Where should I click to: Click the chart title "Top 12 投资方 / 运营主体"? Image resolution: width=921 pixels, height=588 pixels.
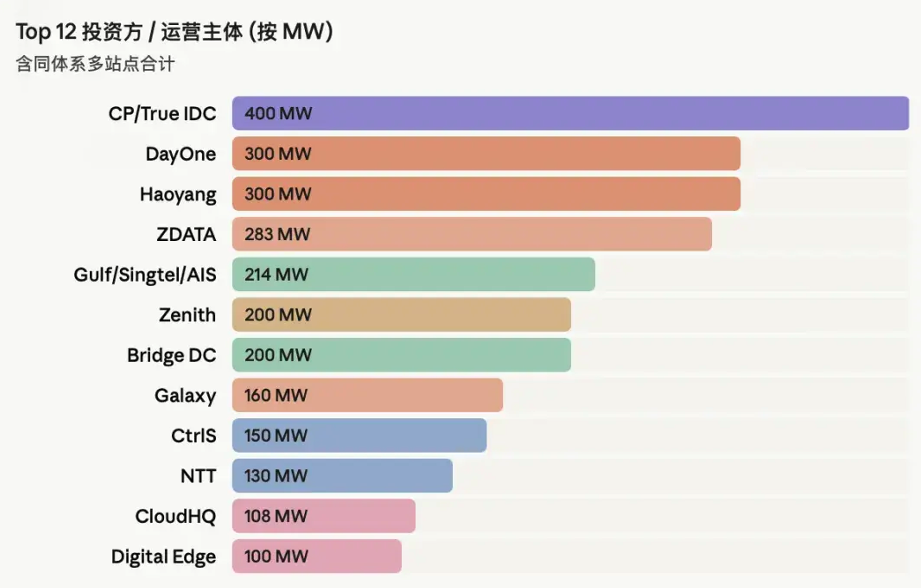pos(174,32)
